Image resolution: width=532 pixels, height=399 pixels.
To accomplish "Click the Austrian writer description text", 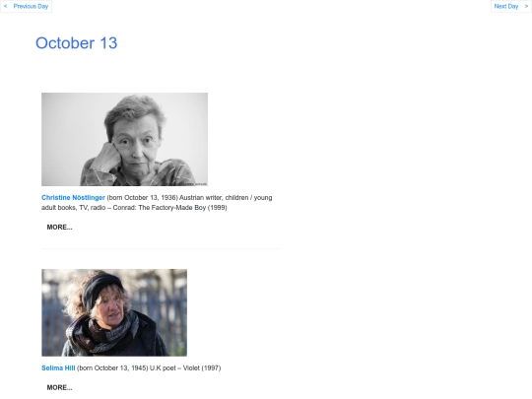I will coord(201,197).
